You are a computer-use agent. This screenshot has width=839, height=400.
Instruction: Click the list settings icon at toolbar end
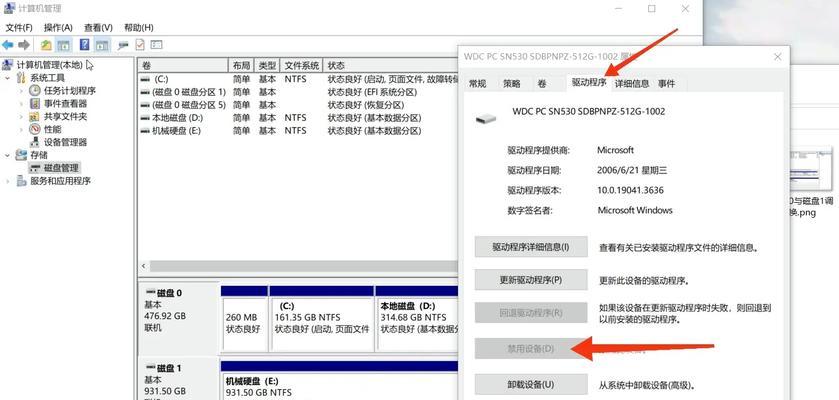click(156, 45)
